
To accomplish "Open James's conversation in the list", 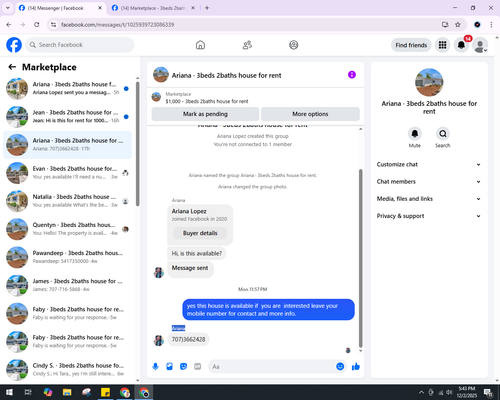I will [68, 285].
